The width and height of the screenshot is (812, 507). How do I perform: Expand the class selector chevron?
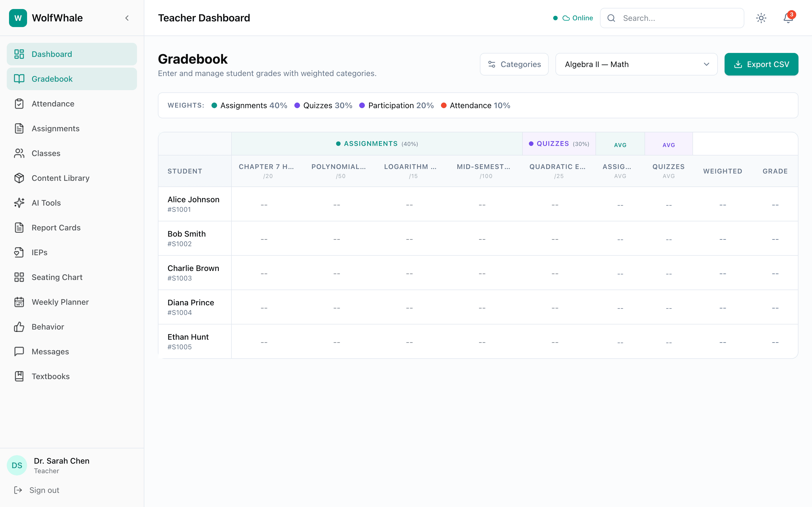tap(706, 64)
